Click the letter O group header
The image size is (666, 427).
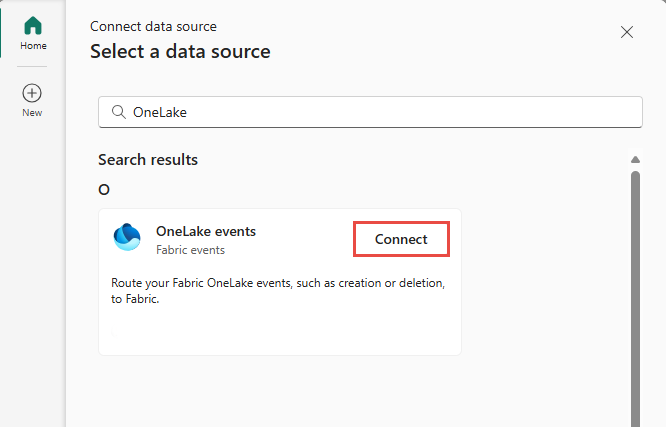pyautogui.click(x=104, y=189)
